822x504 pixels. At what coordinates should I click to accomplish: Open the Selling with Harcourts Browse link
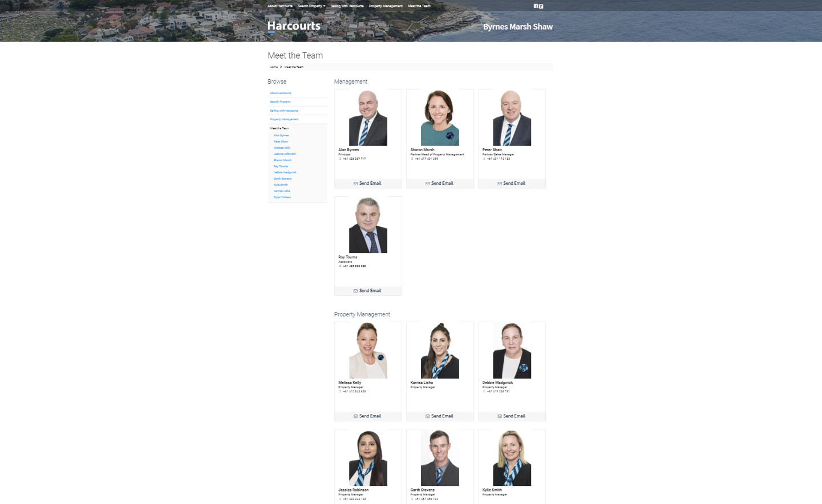pos(284,111)
